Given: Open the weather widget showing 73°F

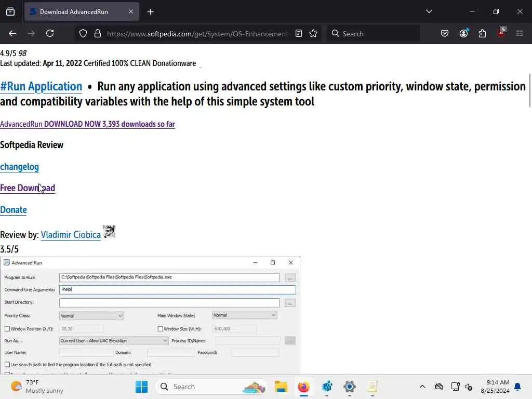Looking at the screenshot, I should (x=37, y=387).
